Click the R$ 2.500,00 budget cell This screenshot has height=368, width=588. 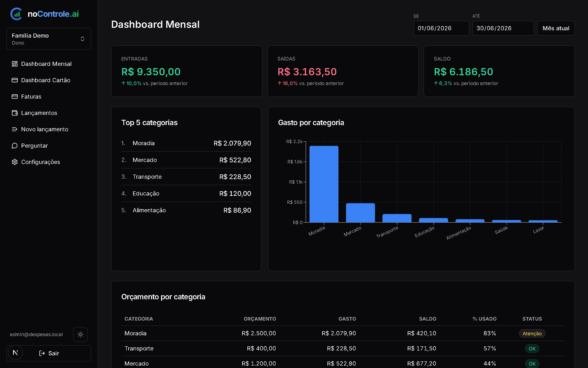point(259,333)
